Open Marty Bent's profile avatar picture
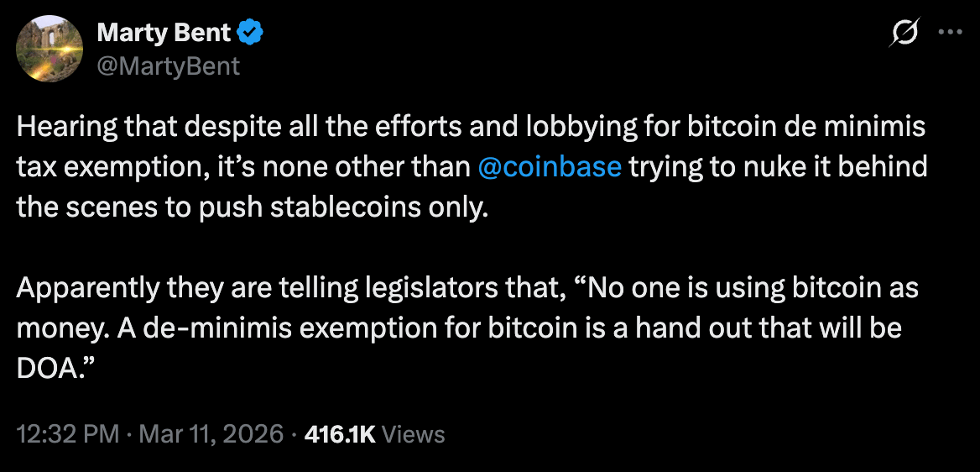 point(50,49)
